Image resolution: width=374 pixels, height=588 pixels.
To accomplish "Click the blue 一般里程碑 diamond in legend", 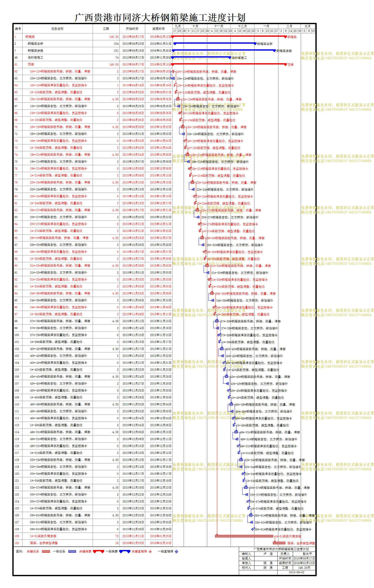I will 176,552.
